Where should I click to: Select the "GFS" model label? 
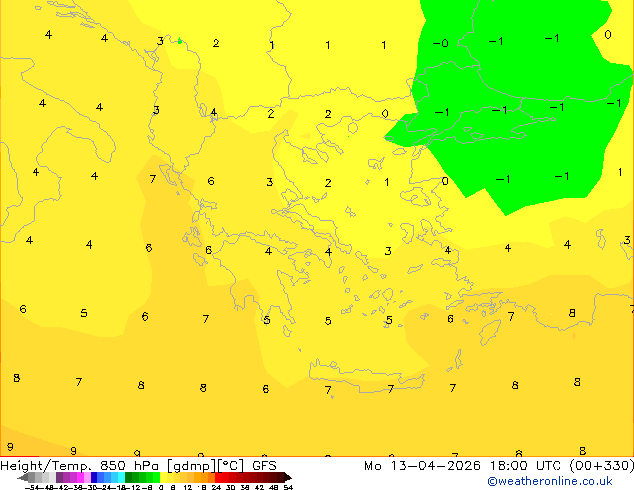tap(264, 465)
